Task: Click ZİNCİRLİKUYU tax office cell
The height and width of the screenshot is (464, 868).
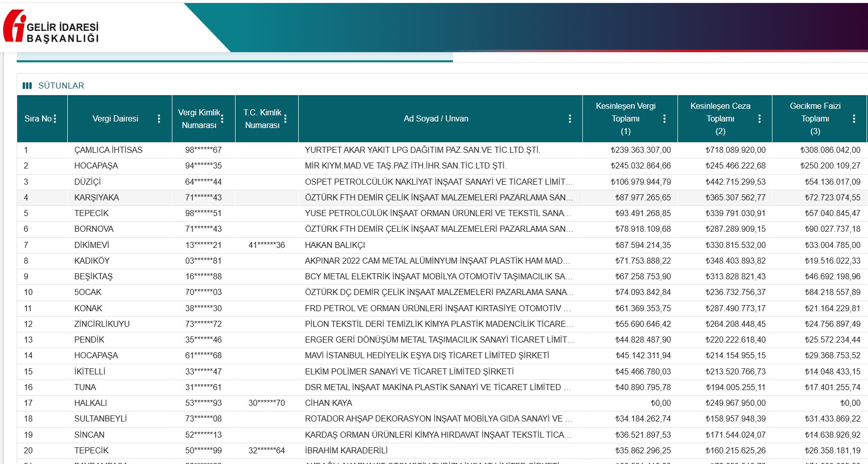Action: [x=102, y=324]
